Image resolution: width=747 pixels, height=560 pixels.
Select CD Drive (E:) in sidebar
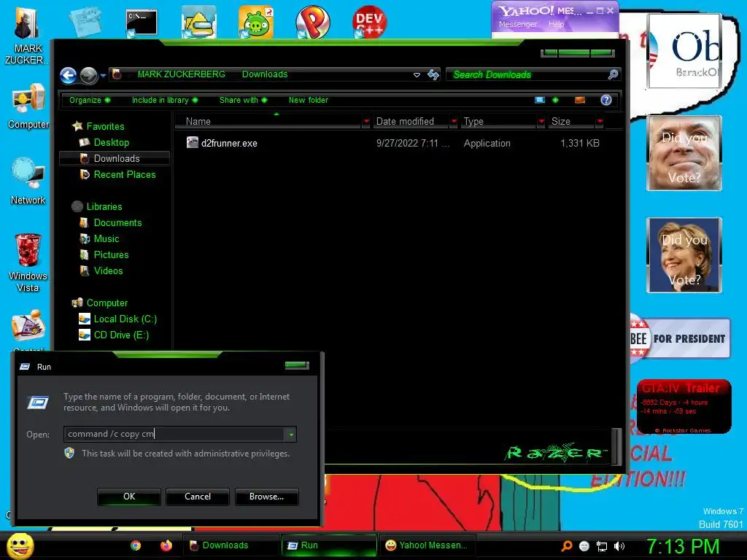pyautogui.click(x=121, y=335)
